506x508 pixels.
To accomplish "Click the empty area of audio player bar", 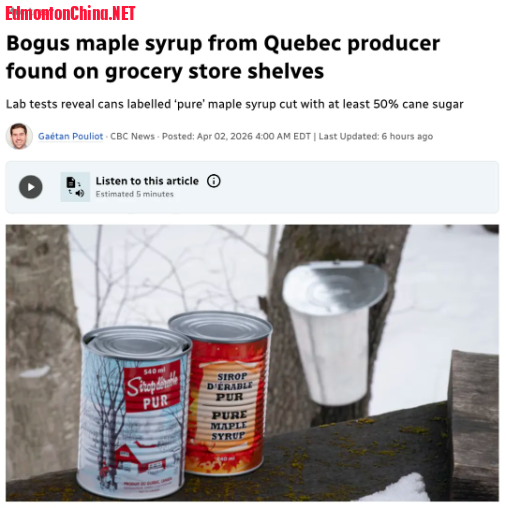I will pyautogui.click(x=360, y=187).
